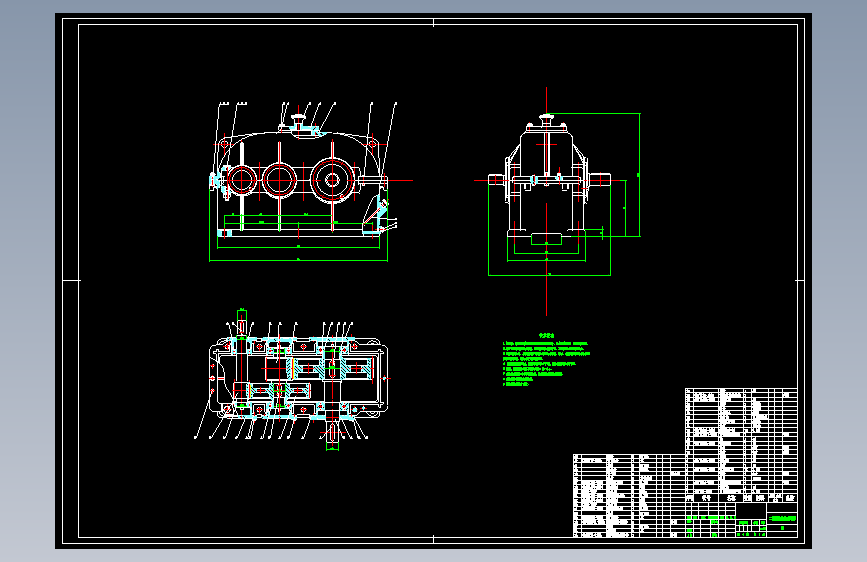Screen dimensions: 867x562
Task: Click the output shaft below the top view
Action: tap(332, 433)
